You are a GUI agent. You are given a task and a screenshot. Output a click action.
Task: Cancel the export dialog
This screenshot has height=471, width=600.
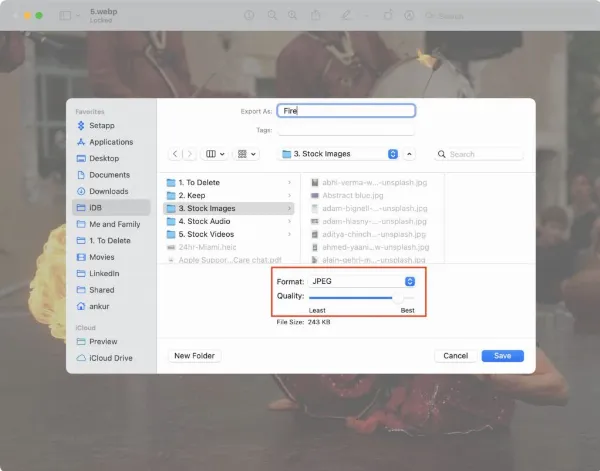456,356
